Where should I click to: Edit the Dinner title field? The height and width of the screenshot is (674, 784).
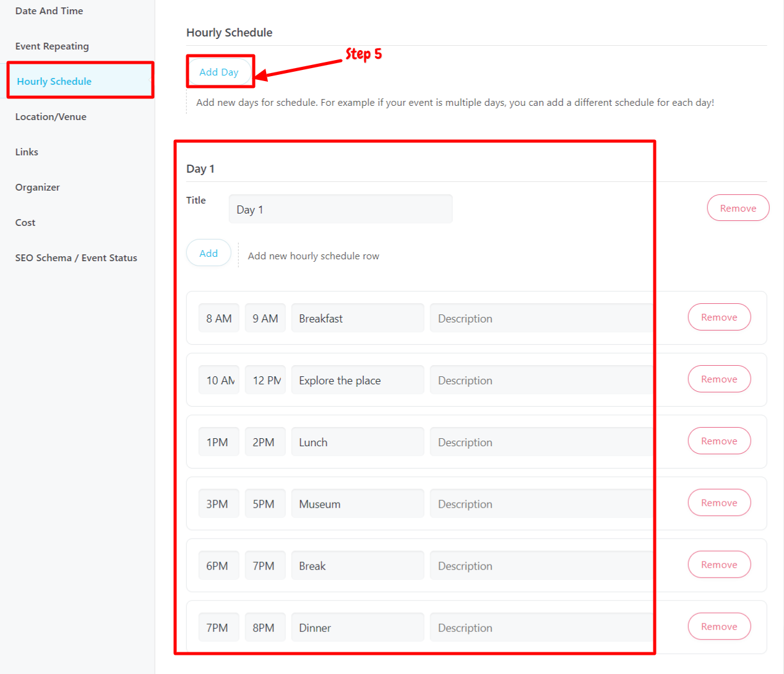(358, 628)
